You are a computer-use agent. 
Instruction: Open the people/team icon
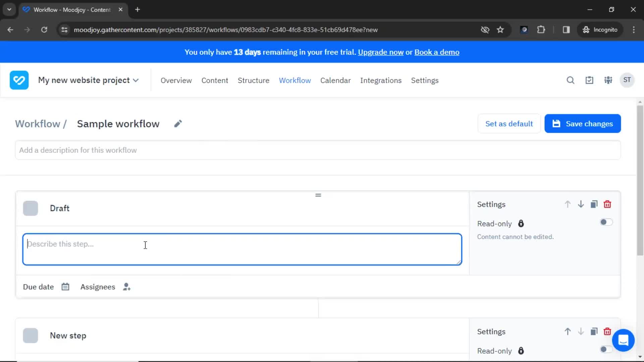[608, 80]
